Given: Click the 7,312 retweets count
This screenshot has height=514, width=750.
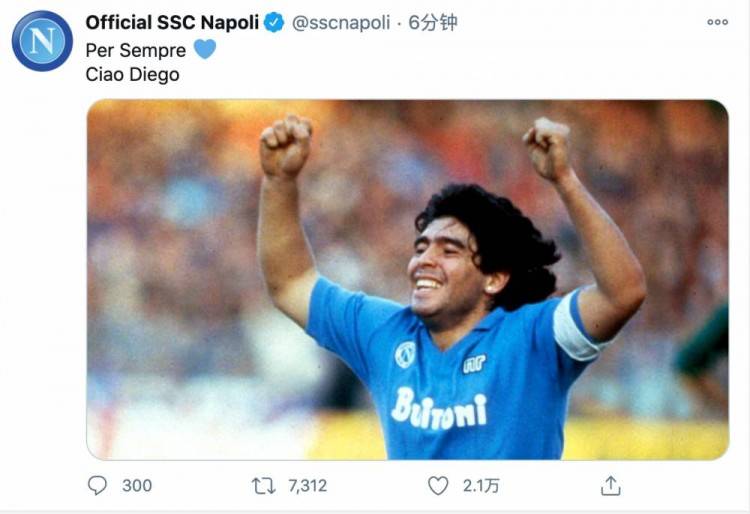Looking at the screenshot, I should [308, 486].
